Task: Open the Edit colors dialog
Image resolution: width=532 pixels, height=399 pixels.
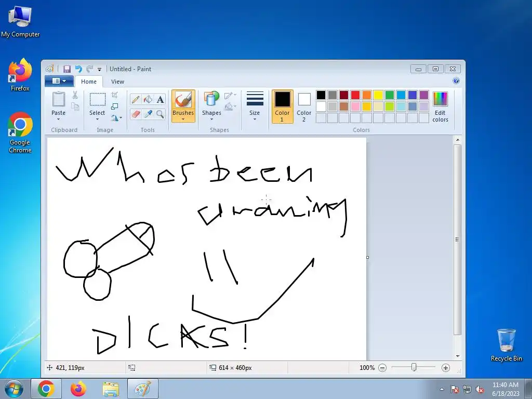Action: click(440, 107)
